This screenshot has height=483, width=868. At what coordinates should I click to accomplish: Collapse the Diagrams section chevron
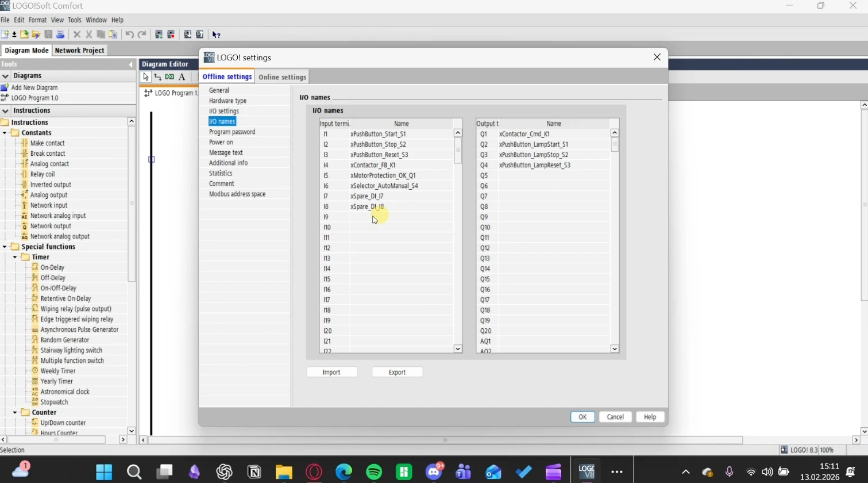tap(5, 76)
